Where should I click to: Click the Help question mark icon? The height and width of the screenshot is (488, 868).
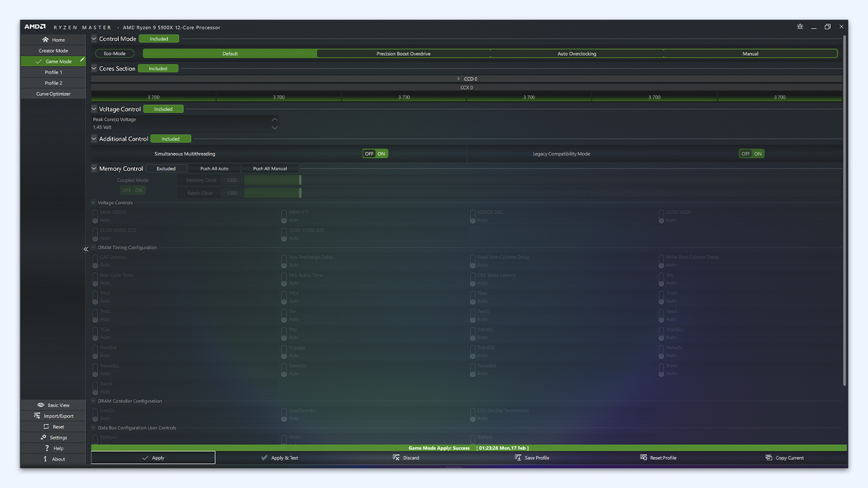pyautogui.click(x=46, y=448)
